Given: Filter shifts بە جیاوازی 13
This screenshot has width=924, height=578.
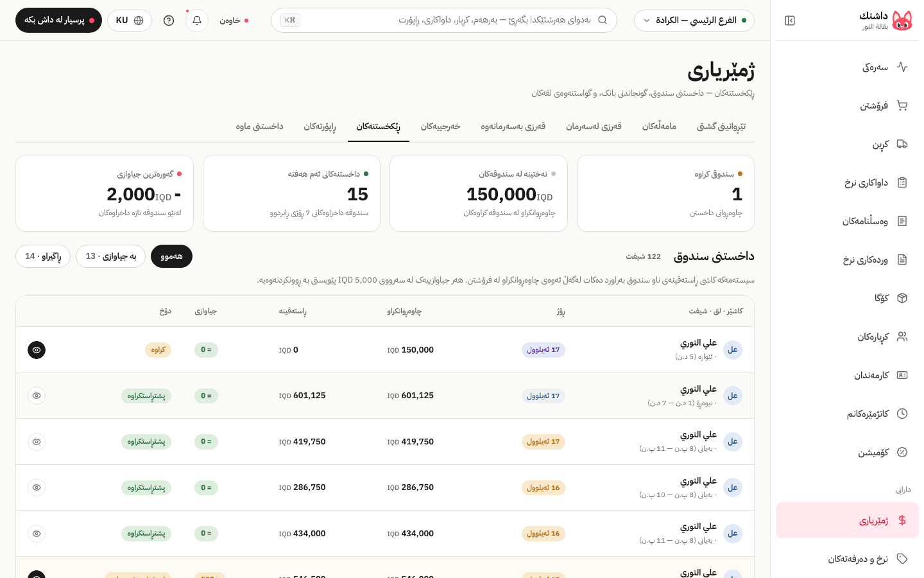Looking at the screenshot, I should point(111,256).
